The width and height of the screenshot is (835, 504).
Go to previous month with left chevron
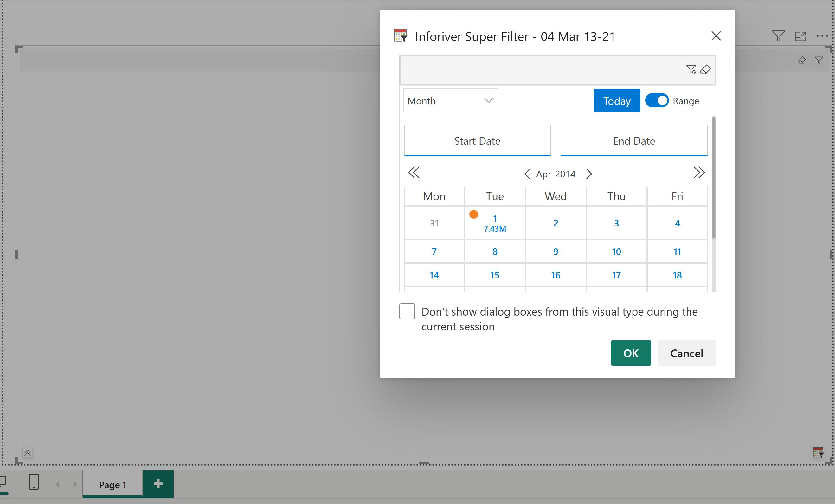[527, 174]
